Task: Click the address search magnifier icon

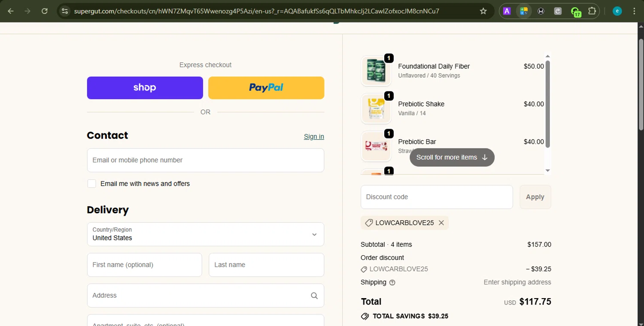Action: (314, 296)
